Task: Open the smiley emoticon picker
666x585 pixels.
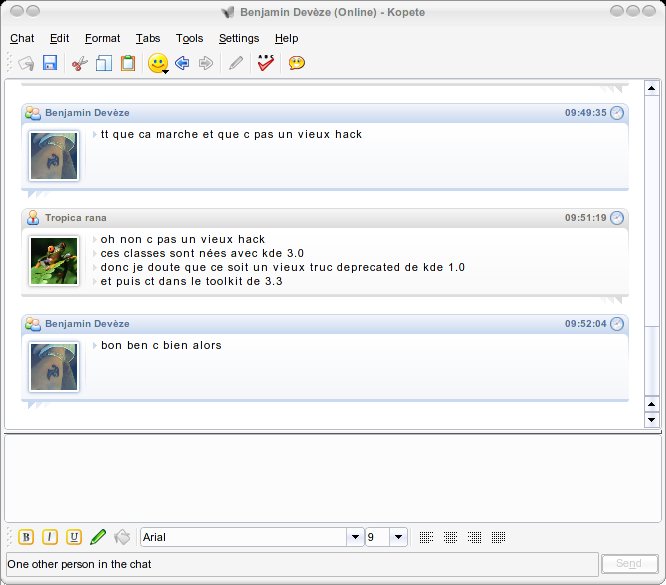Action: (158, 63)
